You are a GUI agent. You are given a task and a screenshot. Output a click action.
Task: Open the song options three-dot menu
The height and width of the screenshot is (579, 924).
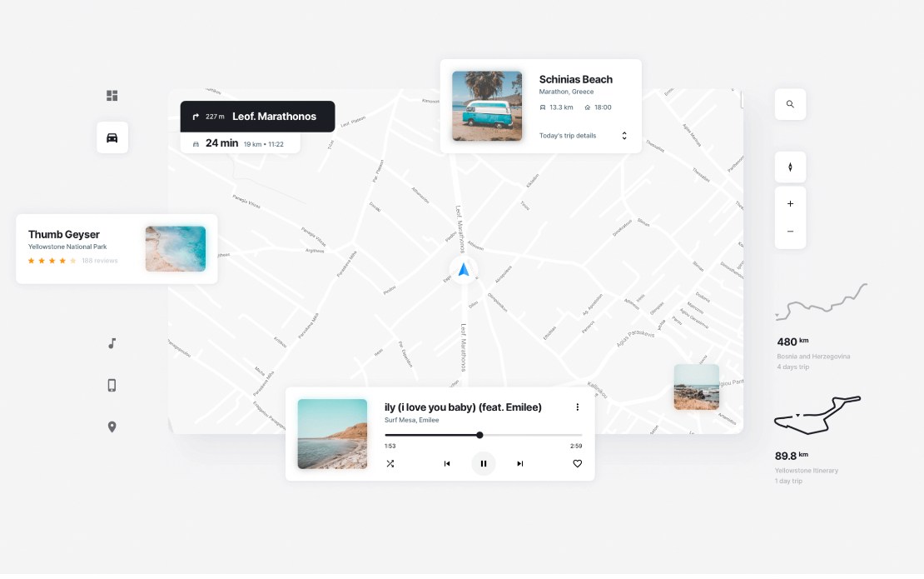click(x=578, y=407)
